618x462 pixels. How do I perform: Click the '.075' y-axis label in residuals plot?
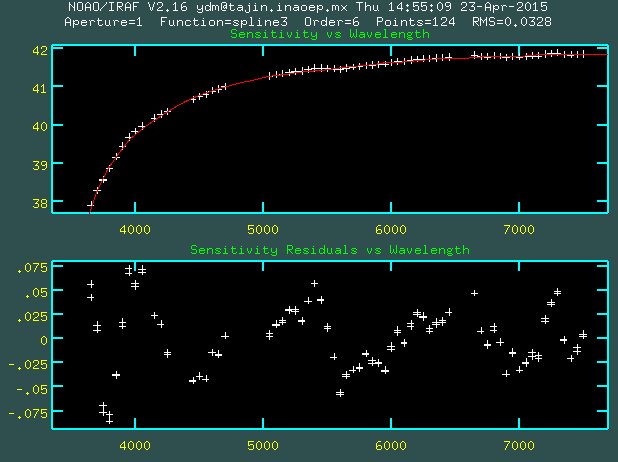32,268
